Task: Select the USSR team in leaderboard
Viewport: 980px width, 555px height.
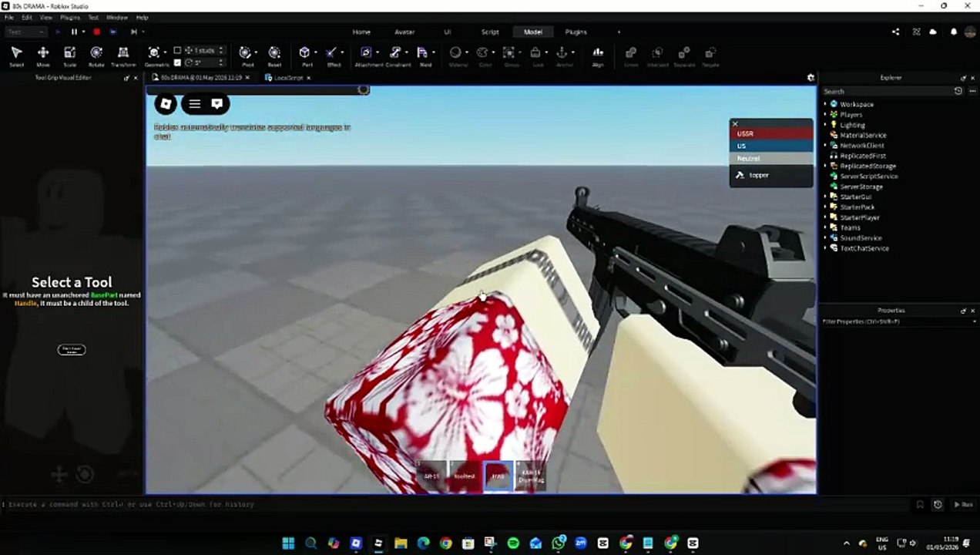Action: pyautogui.click(x=771, y=133)
